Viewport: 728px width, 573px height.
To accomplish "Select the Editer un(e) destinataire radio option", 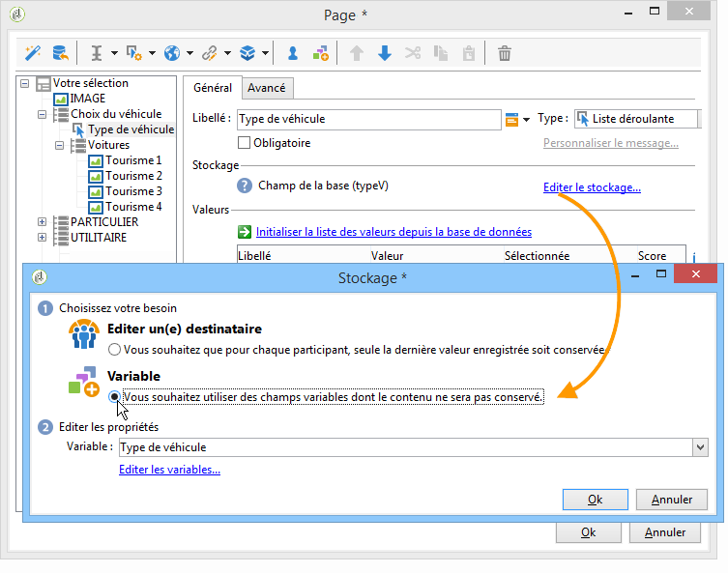I will point(115,350).
